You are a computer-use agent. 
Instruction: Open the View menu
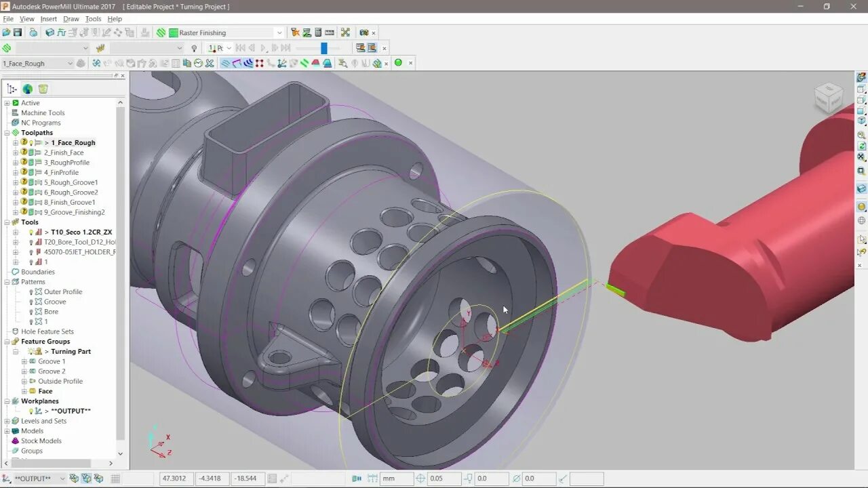coord(27,19)
